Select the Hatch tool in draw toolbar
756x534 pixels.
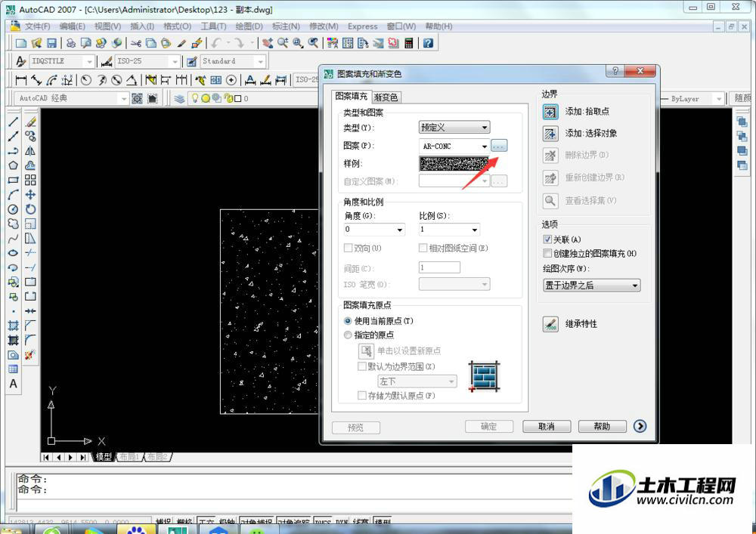[x=13, y=326]
